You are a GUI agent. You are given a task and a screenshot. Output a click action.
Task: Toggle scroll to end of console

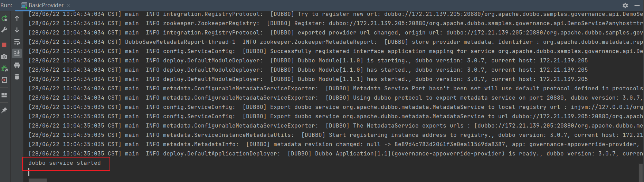[x=17, y=53]
